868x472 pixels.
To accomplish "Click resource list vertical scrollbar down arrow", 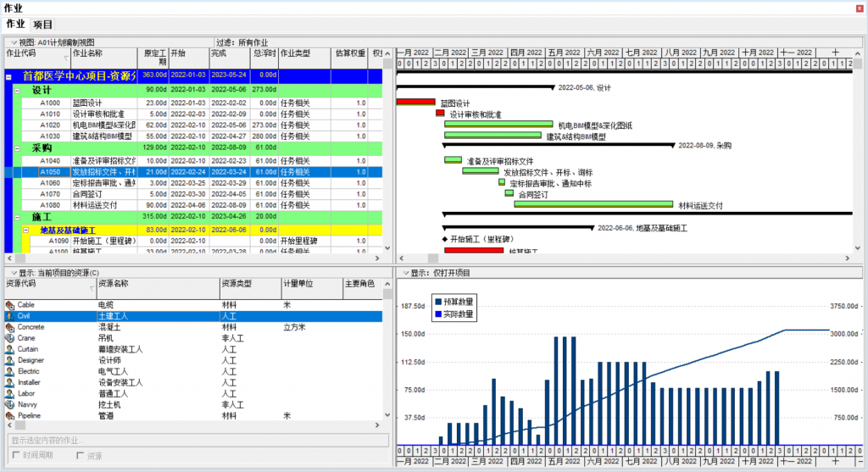I will coord(387,415).
